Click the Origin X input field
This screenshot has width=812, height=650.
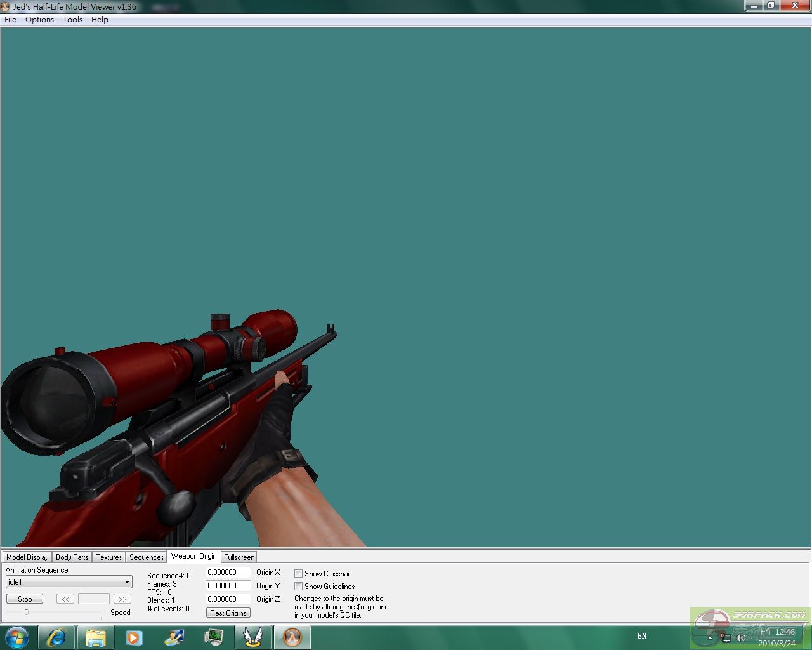228,573
